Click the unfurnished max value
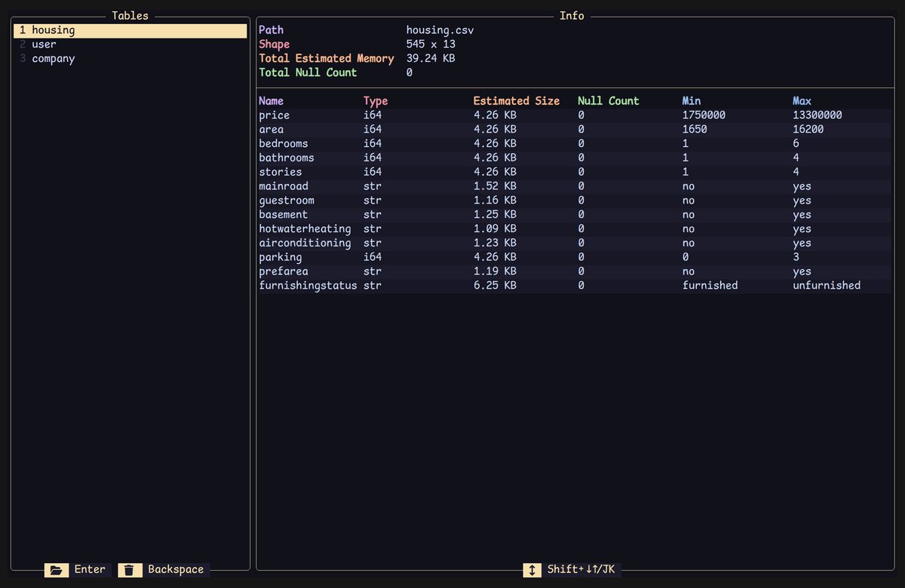Screen dimensions: 905x588 pyautogui.click(x=827, y=286)
